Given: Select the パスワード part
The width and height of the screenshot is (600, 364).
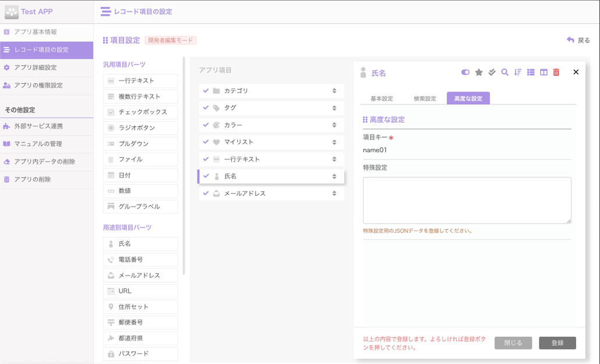Looking at the screenshot, I should [x=140, y=354].
